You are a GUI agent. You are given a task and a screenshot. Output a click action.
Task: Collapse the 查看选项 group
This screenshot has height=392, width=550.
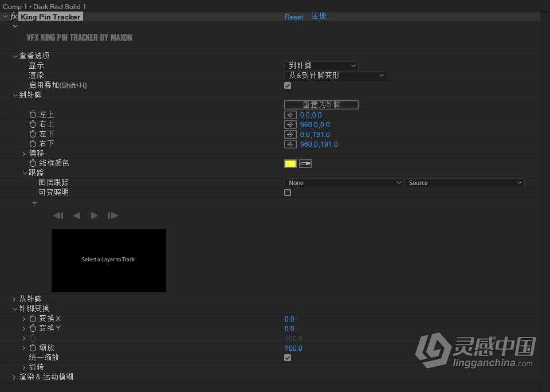pos(15,56)
